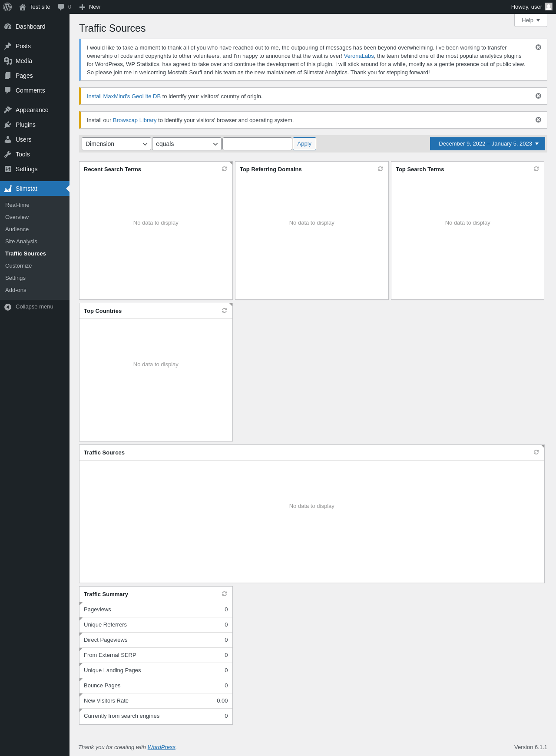Click the WordPress logo icon in admin bar
The width and height of the screenshot is (556, 756).
(7, 7)
